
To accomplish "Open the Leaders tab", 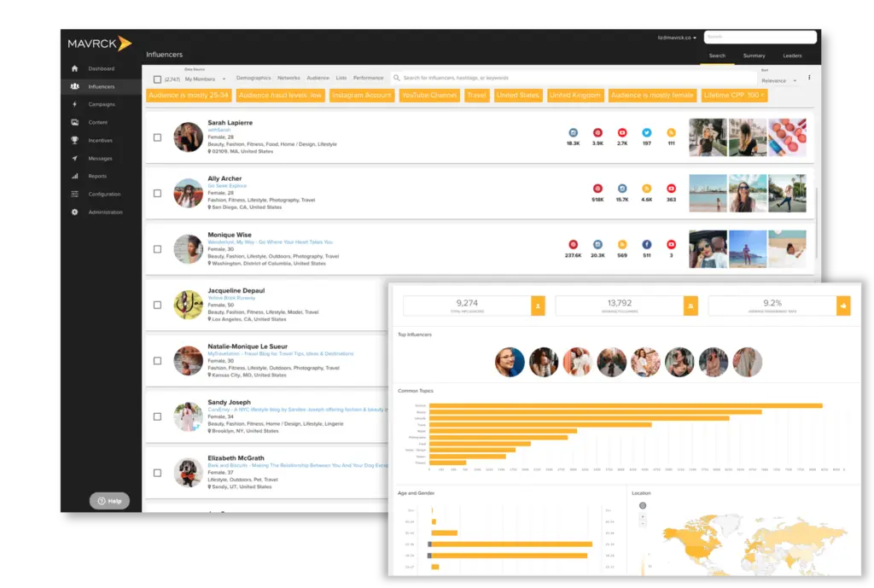I will [792, 55].
